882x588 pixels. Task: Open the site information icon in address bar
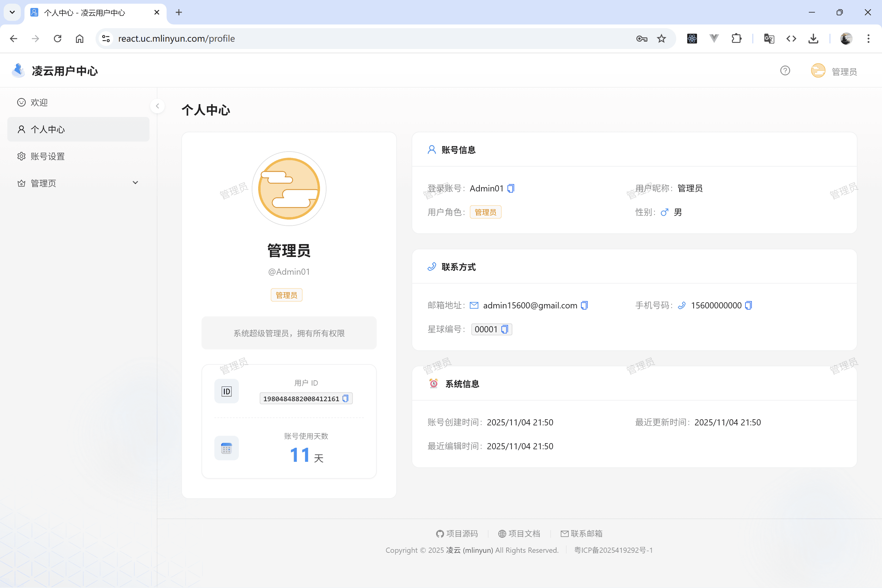pos(106,39)
